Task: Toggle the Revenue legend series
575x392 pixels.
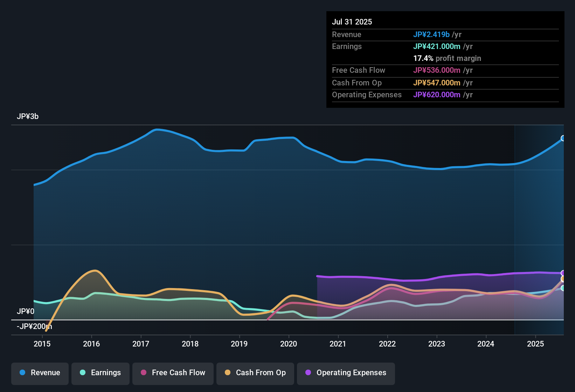Action: [x=40, y=373]
